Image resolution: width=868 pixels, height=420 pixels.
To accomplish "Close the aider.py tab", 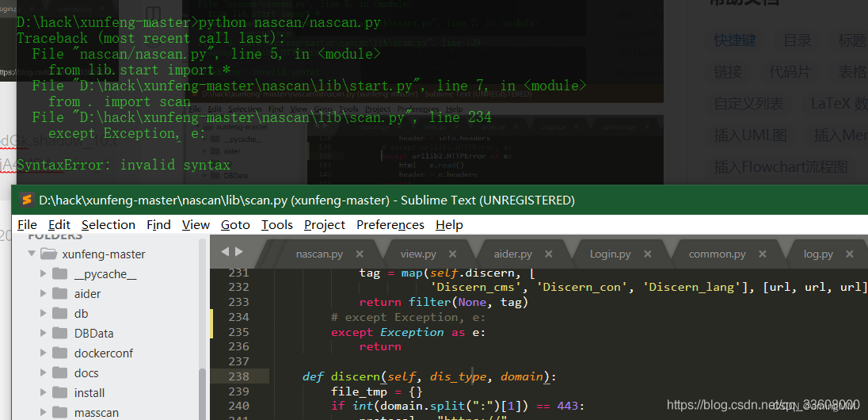I will tap(549, 254).
